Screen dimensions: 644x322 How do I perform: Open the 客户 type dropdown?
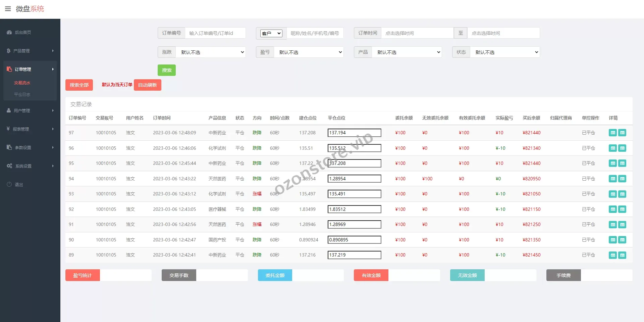pyautogui.click(x=271, y=33)
